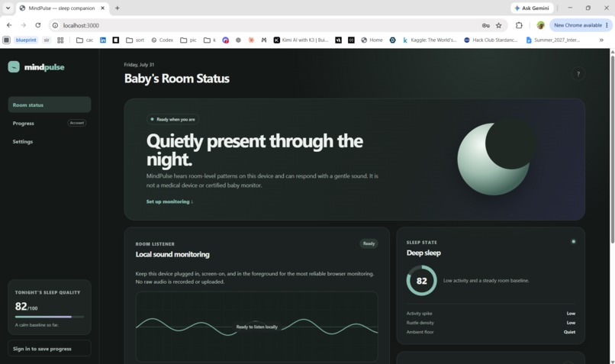Open the help question-mark button
The height and width of the screenshot is (364, 615).
tap(578, 74)
